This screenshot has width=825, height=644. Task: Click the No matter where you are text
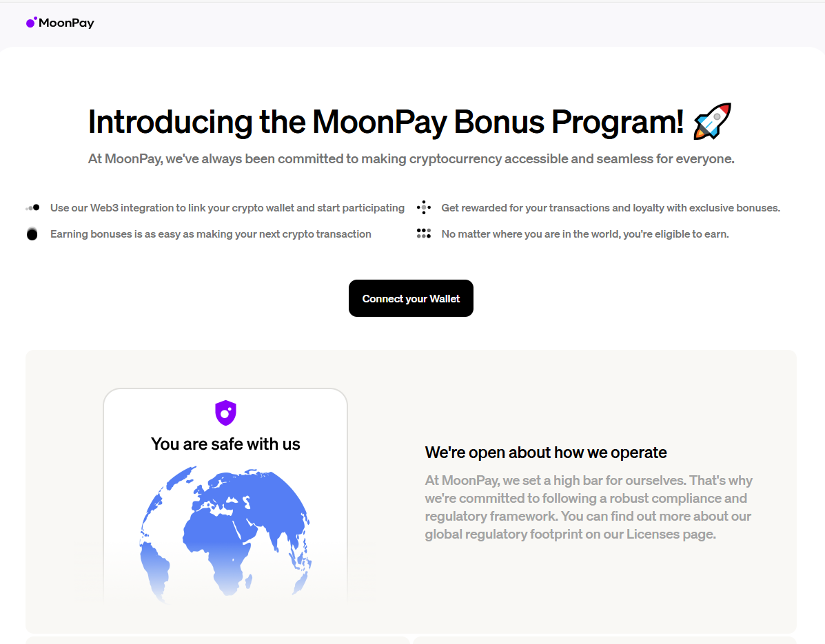click(x=584, y=234)
